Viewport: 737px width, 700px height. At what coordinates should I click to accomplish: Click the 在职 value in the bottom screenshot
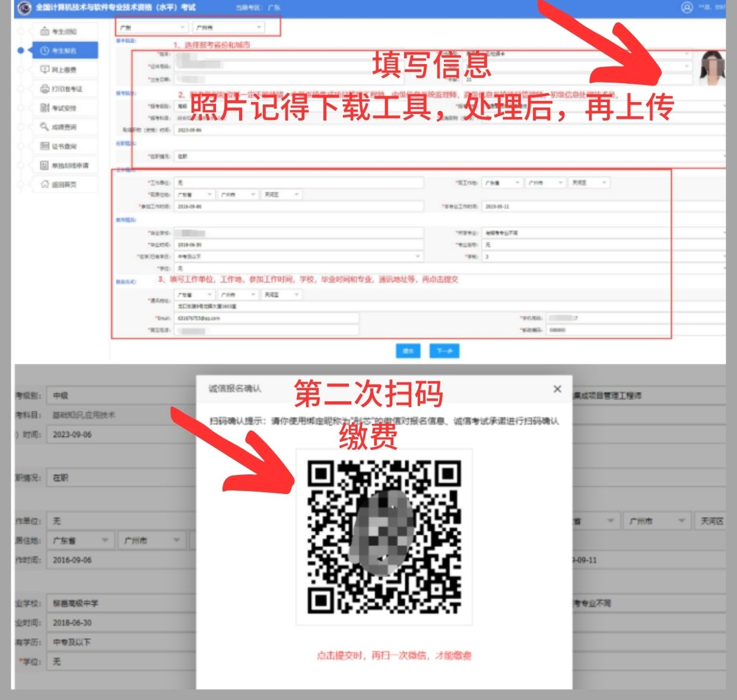click(61, 477)
